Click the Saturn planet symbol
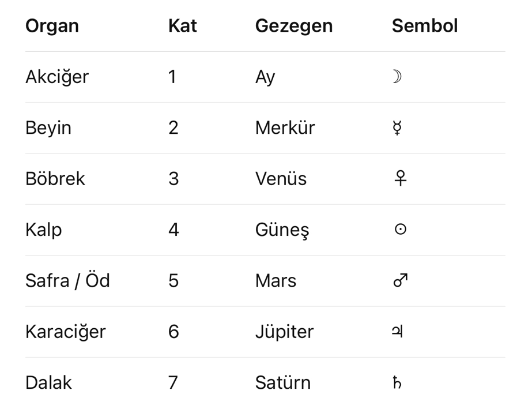Image resolution: width=532 pixels, height=413 pixels. [397, 382]
